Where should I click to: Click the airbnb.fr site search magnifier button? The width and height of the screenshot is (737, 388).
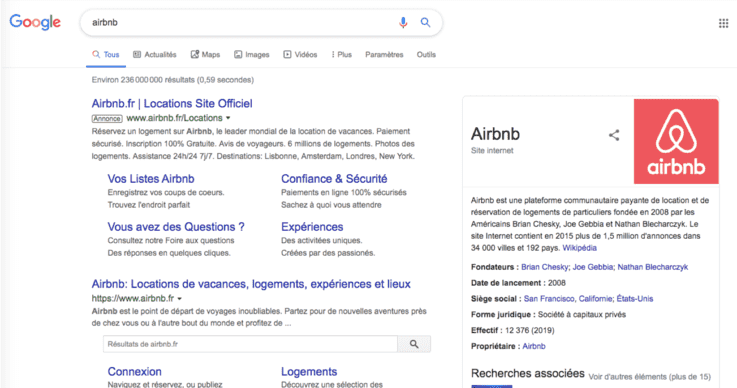click(414, 344)
